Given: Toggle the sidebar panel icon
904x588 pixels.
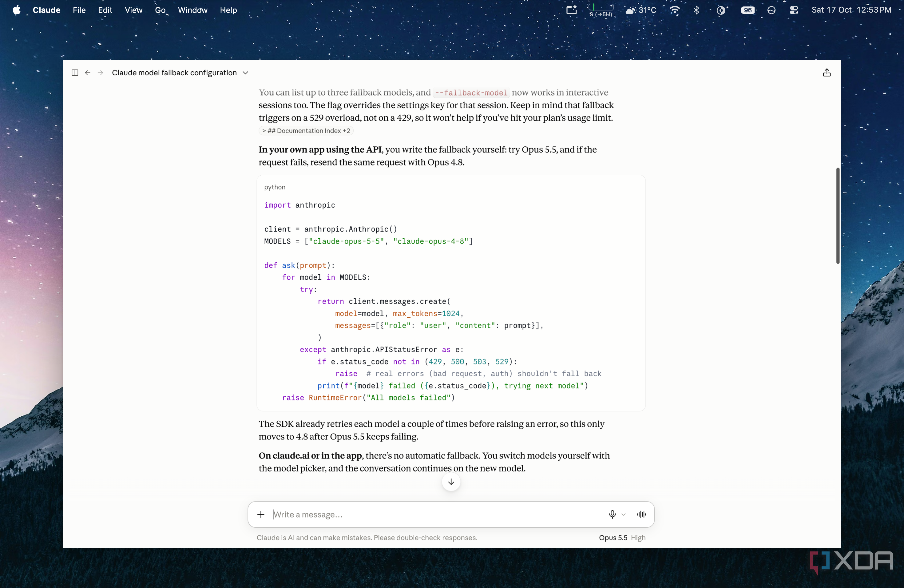Looking at the screenshot, I should pos(75,73).
